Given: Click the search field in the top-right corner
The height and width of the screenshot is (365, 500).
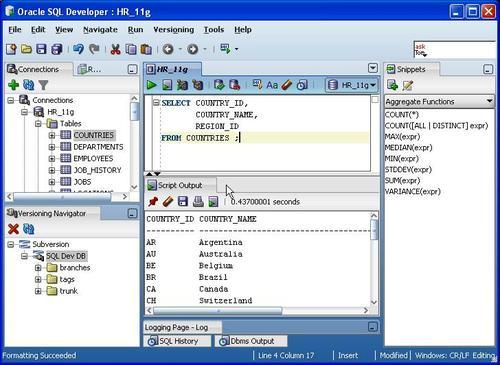Looking at the screenshot, I should pyautogui.click(x=454, y=50).
